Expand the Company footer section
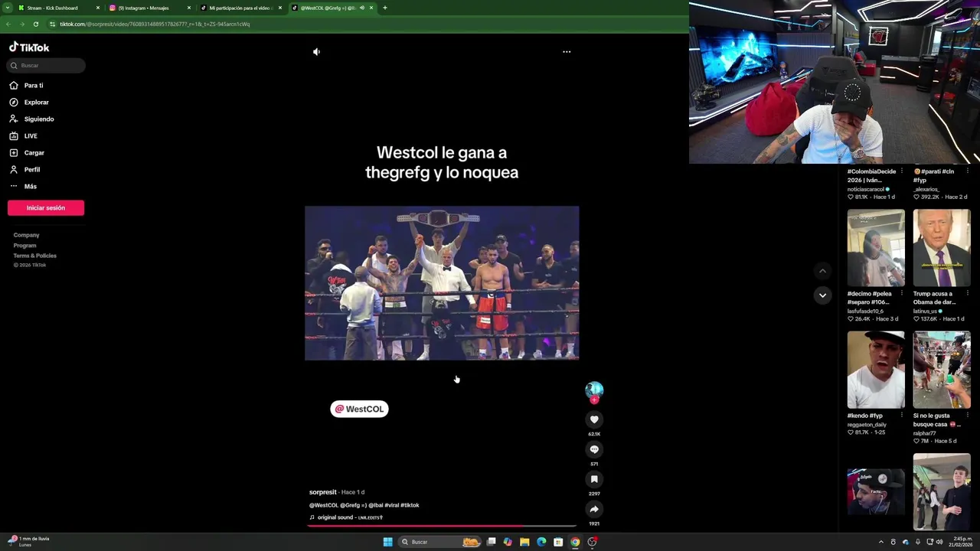Image resolution: width=980 pixels, height=551 pixels. (x=26, y=235)
